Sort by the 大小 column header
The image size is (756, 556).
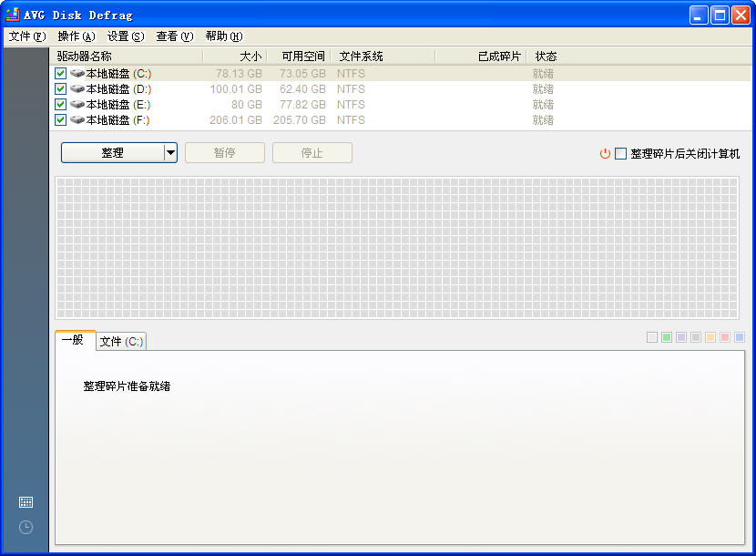click(235, 57)
